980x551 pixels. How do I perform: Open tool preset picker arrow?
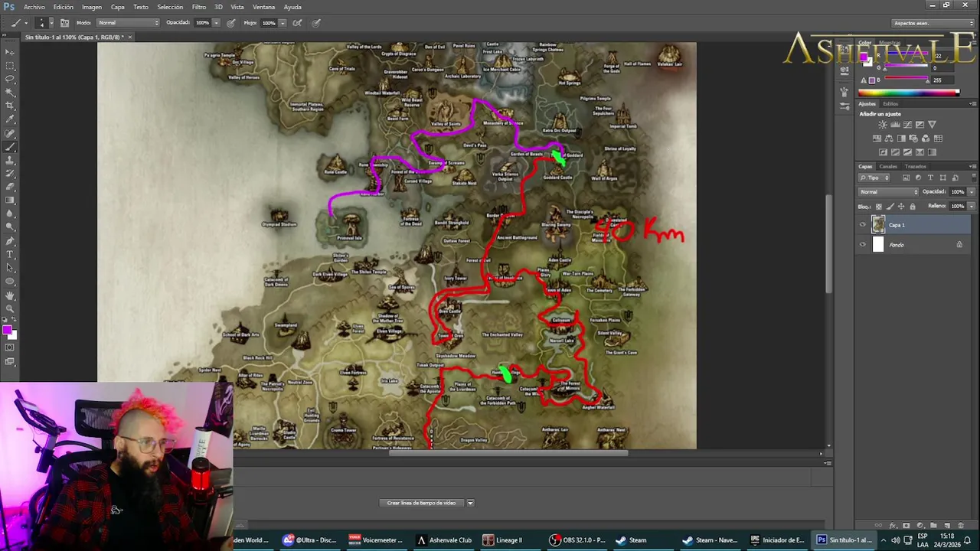click(26, 23)
